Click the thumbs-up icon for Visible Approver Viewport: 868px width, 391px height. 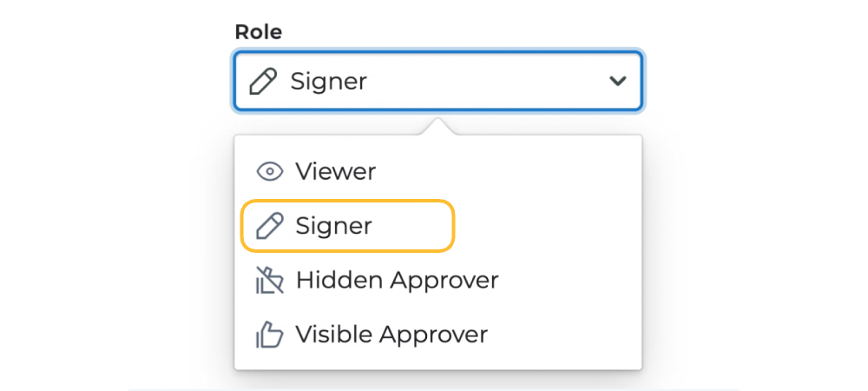click(270, 335)
